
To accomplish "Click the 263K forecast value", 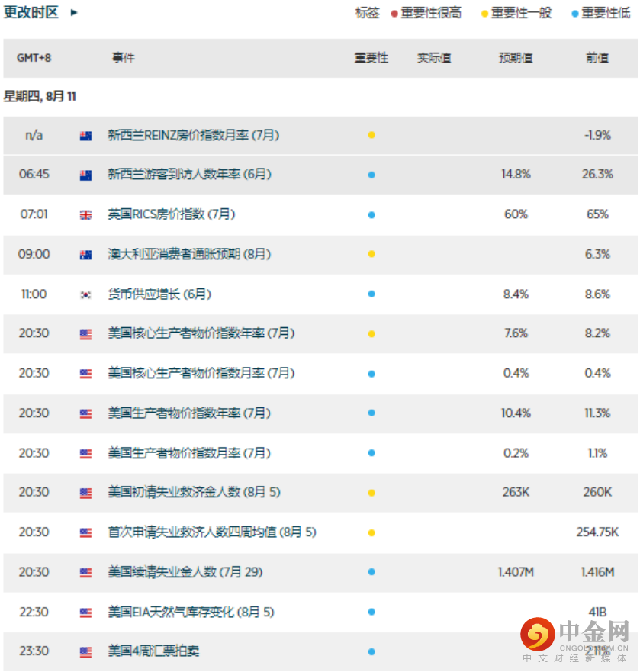I will pos(516,492).
